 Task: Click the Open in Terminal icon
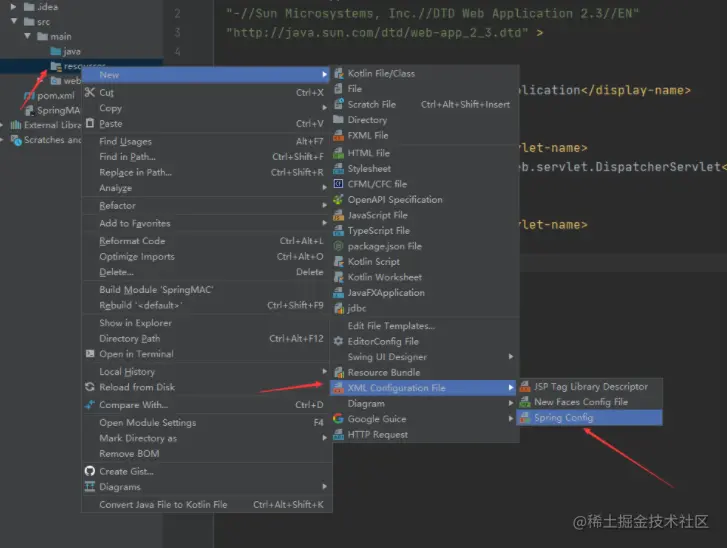pos(90,354)
